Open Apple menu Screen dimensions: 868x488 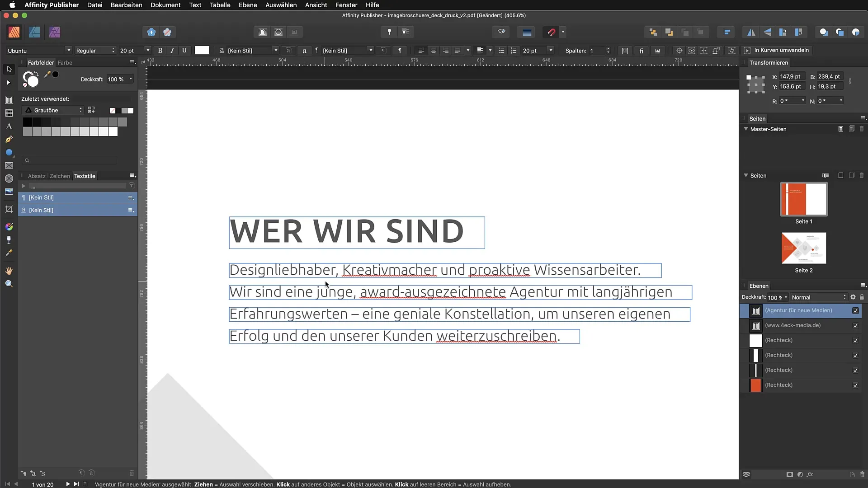point(12,5)
